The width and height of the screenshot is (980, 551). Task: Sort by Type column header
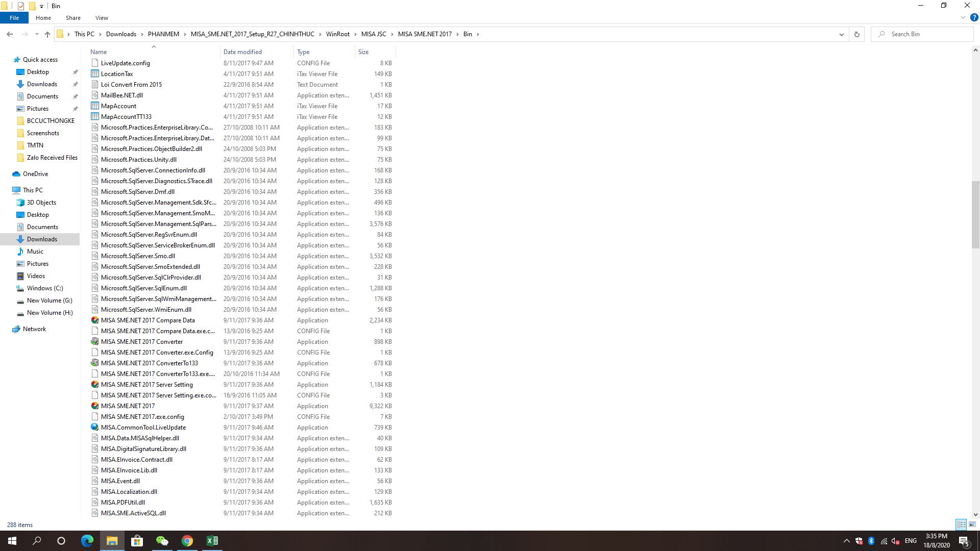tap(325, 52)
